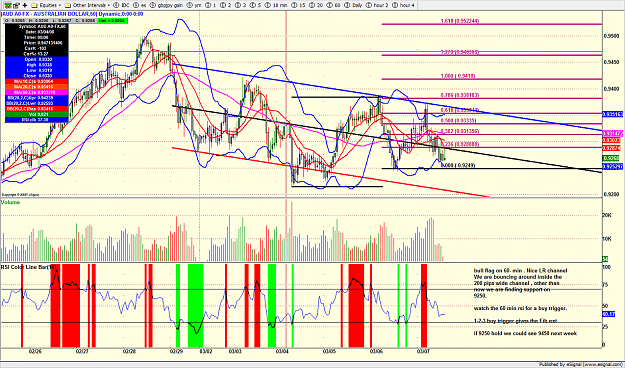The image size is (625, 368).
Task: Click the 0.500 Fibonacci level label
Action: click(458, 120)
